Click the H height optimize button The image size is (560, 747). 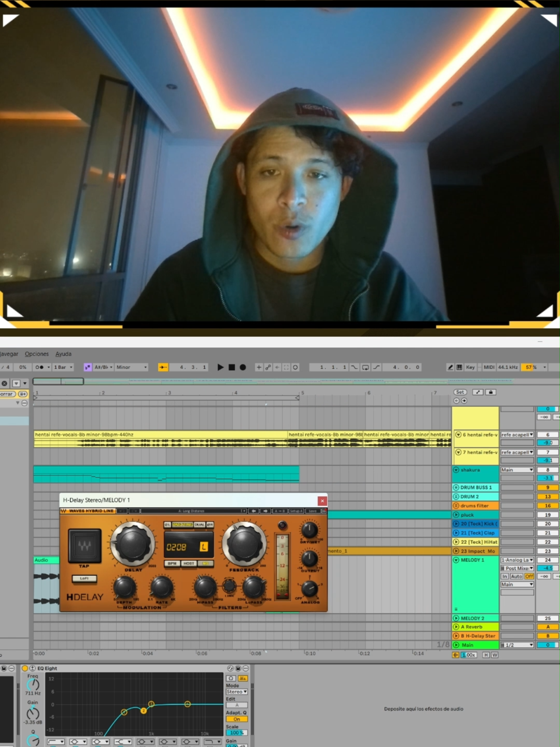coord(486,655)
